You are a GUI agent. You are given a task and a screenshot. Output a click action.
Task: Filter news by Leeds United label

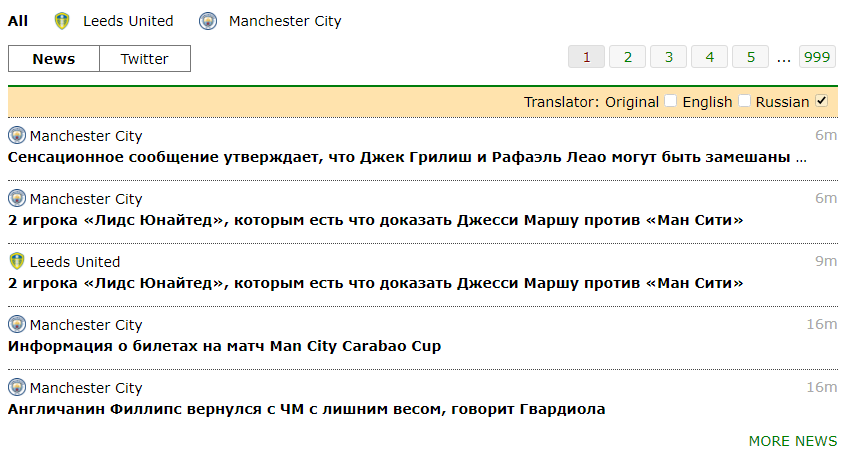(x=128, y=21)
